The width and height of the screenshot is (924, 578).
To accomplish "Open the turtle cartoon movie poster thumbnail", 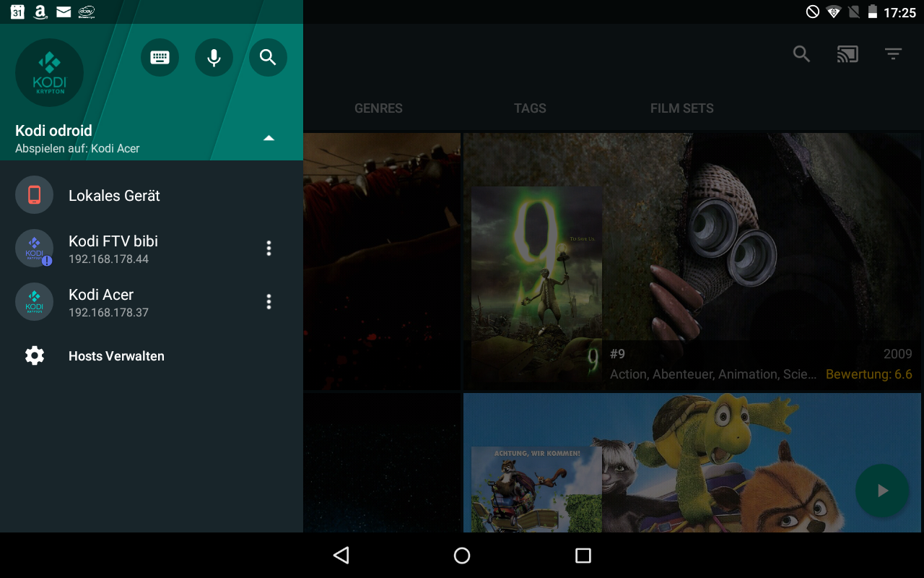I will pos(536,490).
